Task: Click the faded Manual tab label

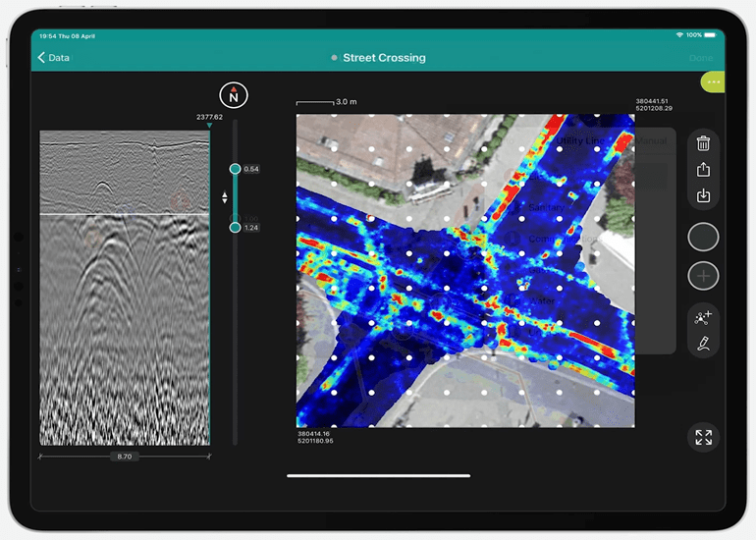Action: pos(651,140)
